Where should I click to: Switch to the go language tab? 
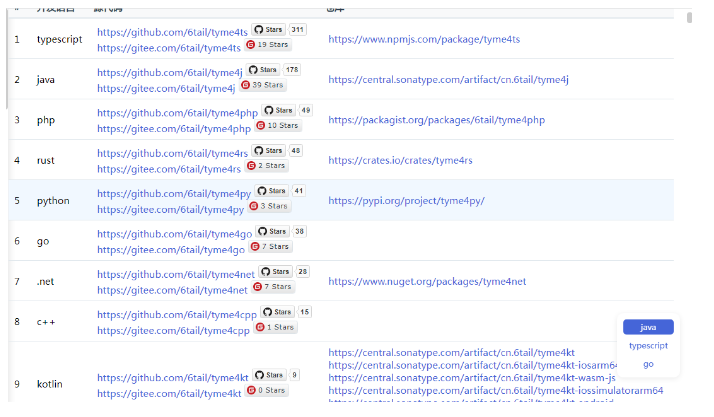pos(648,364)
